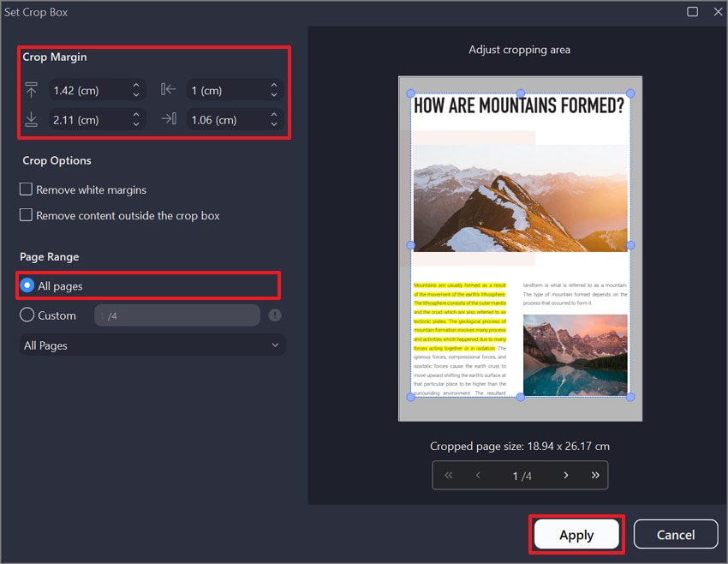Click the bottom-left crop handle
The width and height of the screenshot is (728, 564).
click(410, 397)
